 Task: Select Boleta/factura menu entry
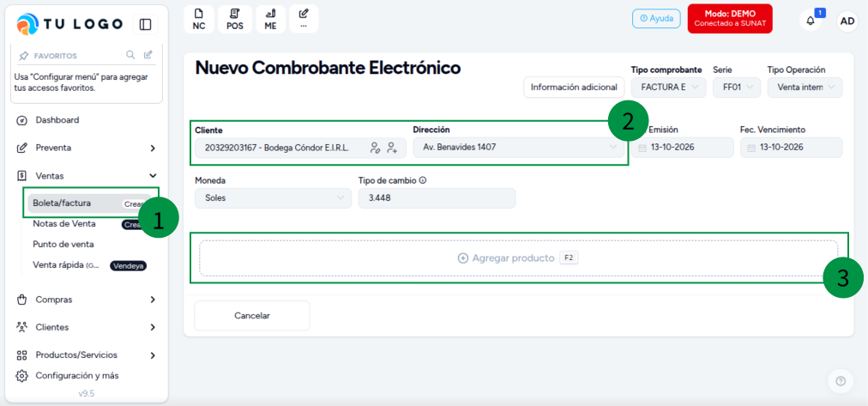tap(90, 203)
